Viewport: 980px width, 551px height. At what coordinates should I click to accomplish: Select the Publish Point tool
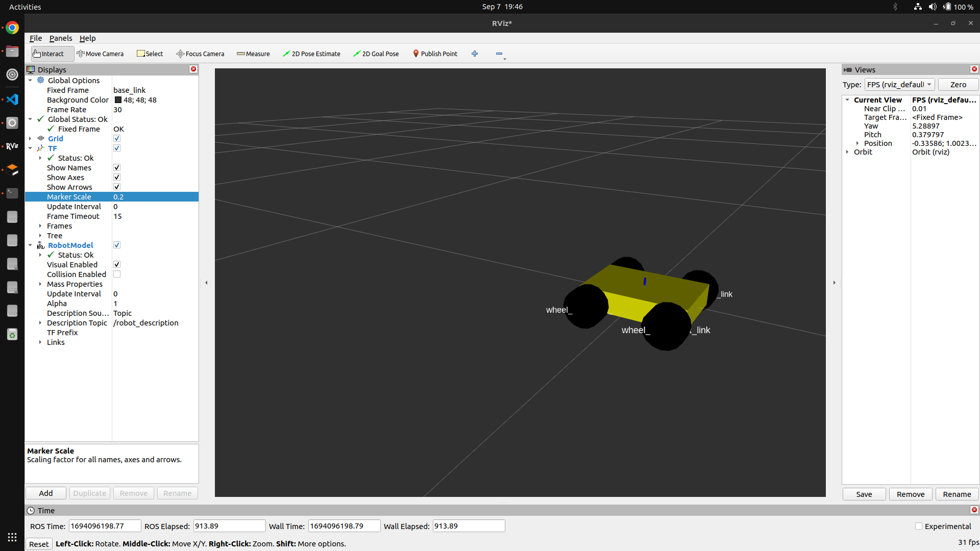click(435, 54)
